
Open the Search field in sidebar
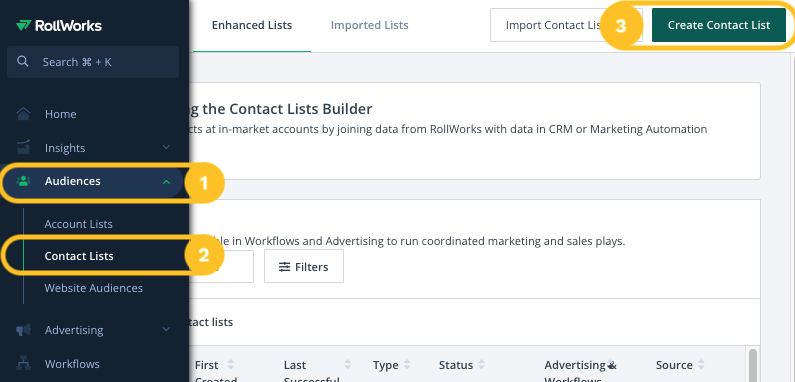[93, 62]
